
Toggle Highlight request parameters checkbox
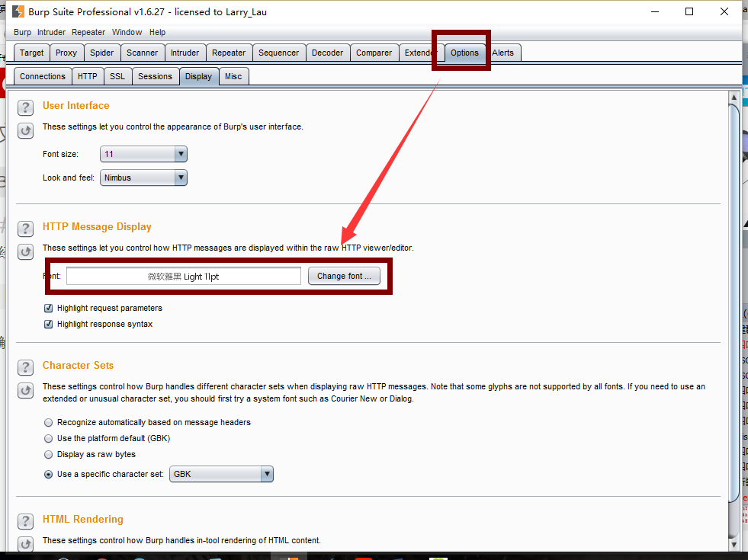(48, 308)
